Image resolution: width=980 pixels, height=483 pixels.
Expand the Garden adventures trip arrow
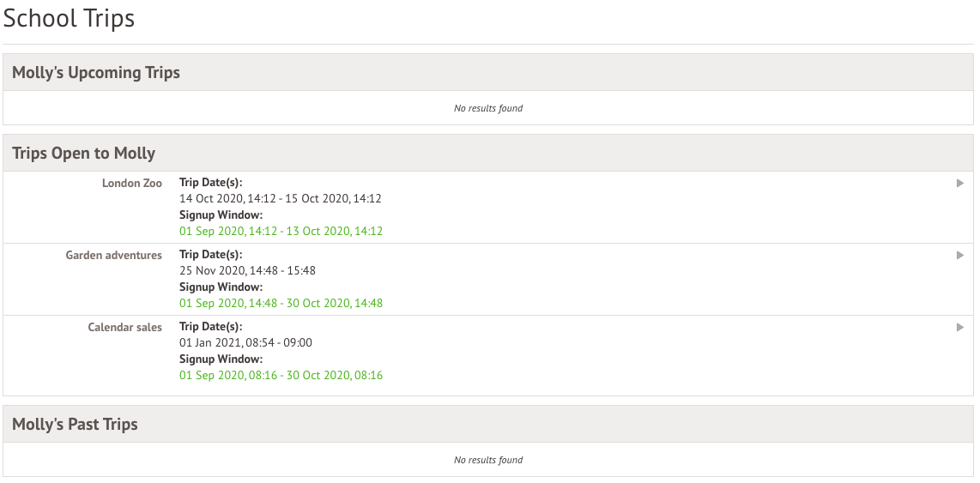(x=960, y=255)
